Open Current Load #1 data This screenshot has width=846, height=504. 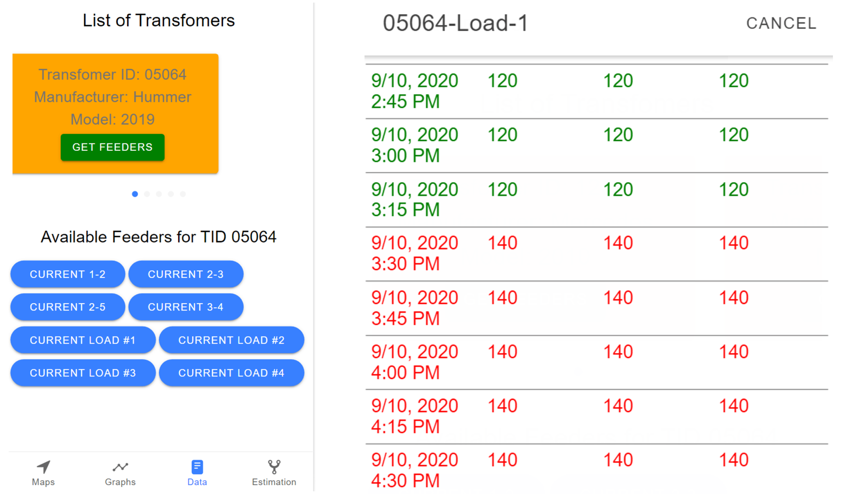(83, 340)
